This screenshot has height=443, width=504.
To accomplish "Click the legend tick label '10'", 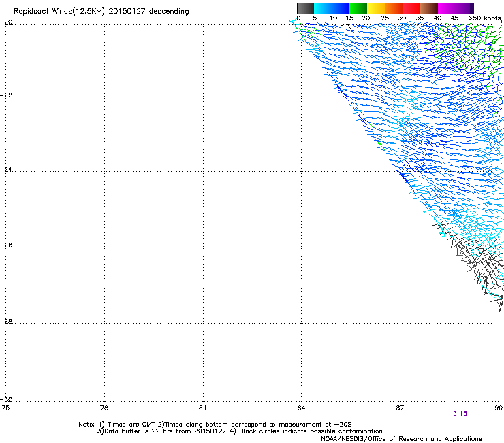I will point(333,18).
